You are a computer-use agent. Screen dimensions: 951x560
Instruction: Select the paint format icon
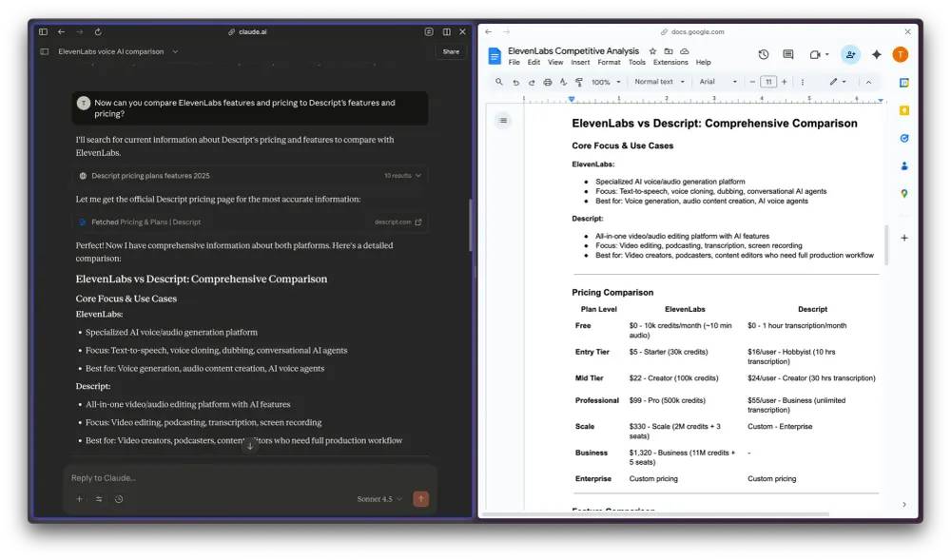578,82
